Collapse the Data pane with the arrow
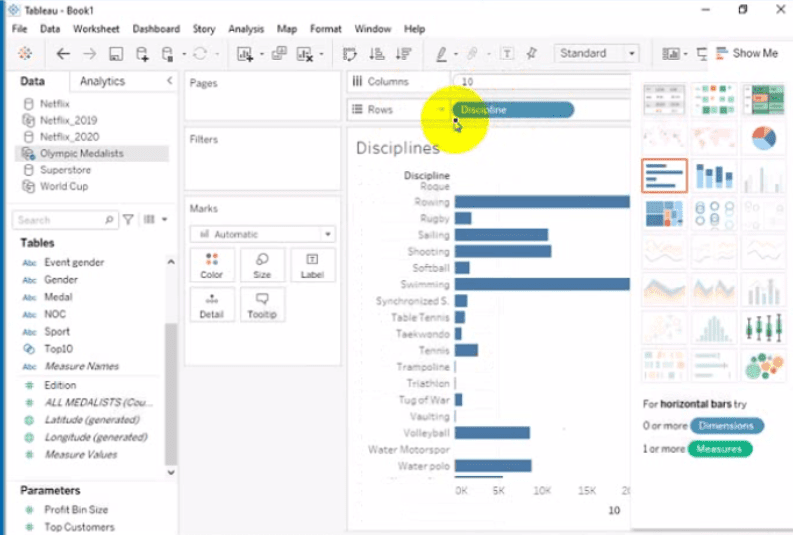 [169, 81]
